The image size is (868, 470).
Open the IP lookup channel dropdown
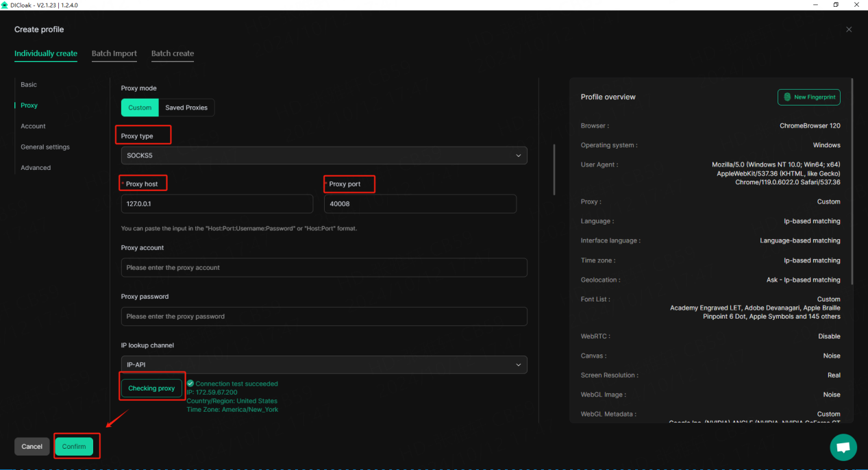pos(323,364)
